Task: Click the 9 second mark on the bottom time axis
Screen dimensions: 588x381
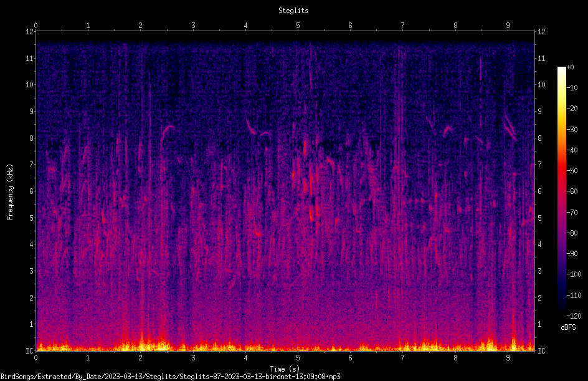Action: (508, 358)
